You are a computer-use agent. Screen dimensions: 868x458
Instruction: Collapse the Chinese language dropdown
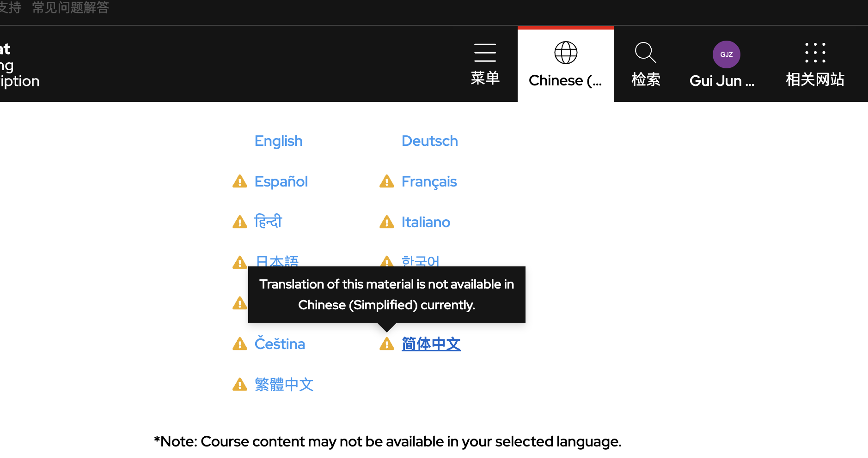[565, 80]
